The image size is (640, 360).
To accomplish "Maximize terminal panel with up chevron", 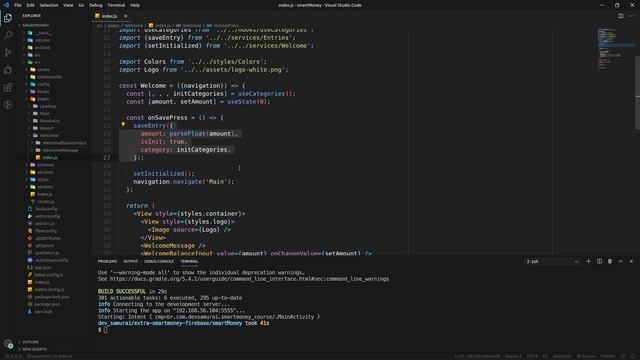I will [x=620, y=261].
